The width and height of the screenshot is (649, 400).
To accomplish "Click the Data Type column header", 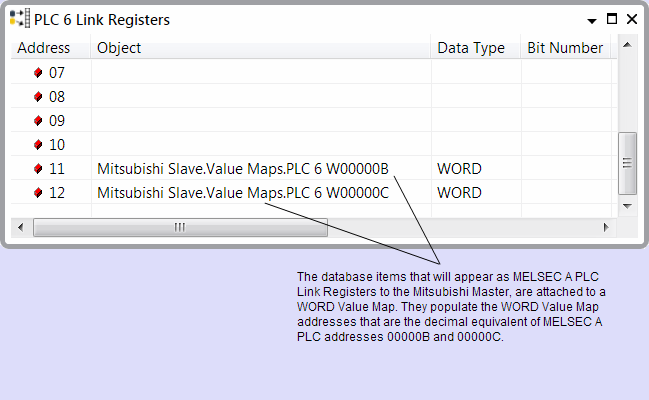I will coord(471,48).
